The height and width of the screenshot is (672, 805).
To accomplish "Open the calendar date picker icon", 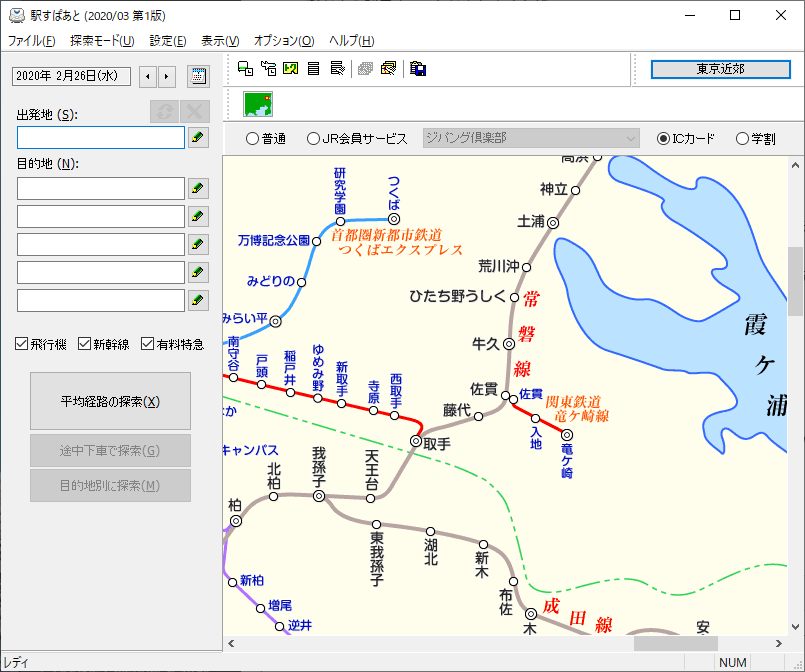I will click(198, 76).
